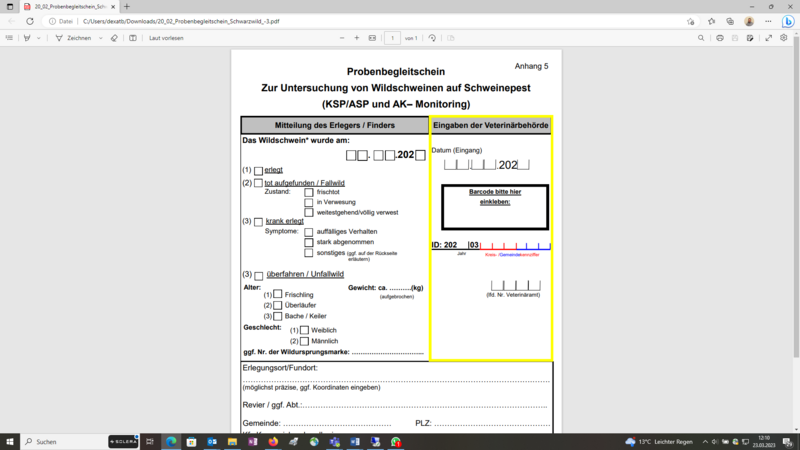Check 'weitestgehend/völlig verwest' box
Image resolution: width=800 pixels, height=450 pixels.
pos(309,212)
